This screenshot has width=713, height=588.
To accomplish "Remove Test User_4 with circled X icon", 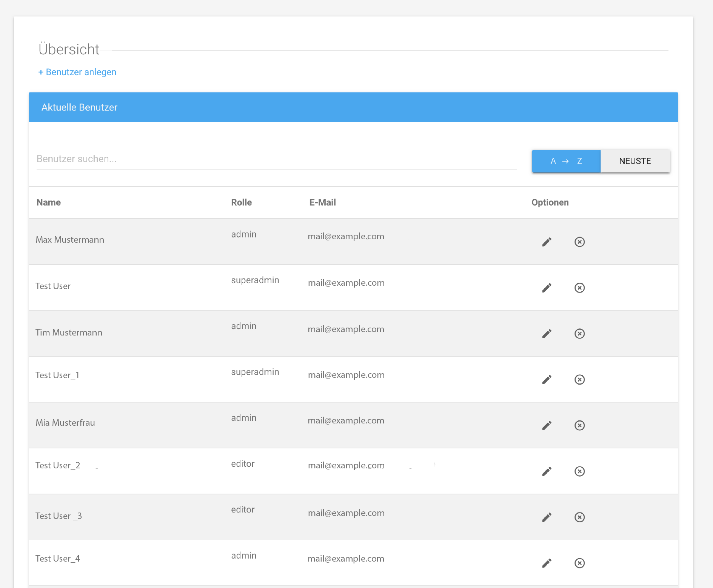I will tap(579, 563).
